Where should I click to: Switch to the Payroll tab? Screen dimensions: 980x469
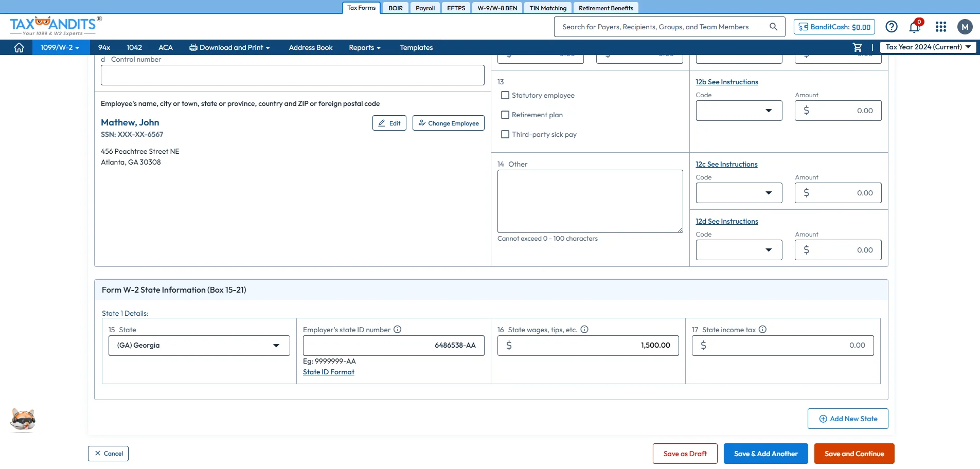425,8
